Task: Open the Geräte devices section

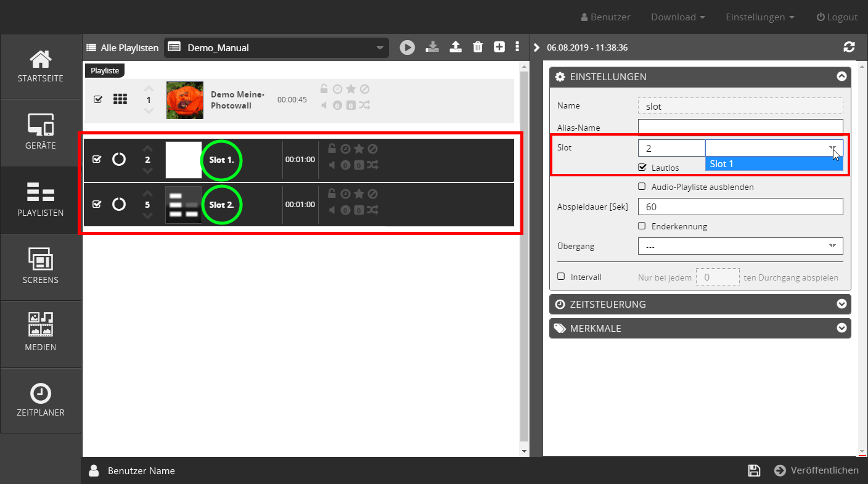Action: click(x=41, y=133)
